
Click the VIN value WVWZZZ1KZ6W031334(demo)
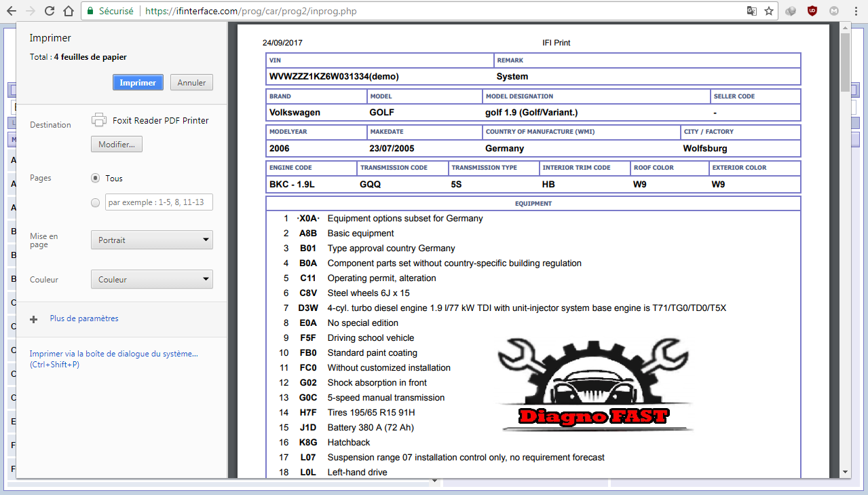335,77
